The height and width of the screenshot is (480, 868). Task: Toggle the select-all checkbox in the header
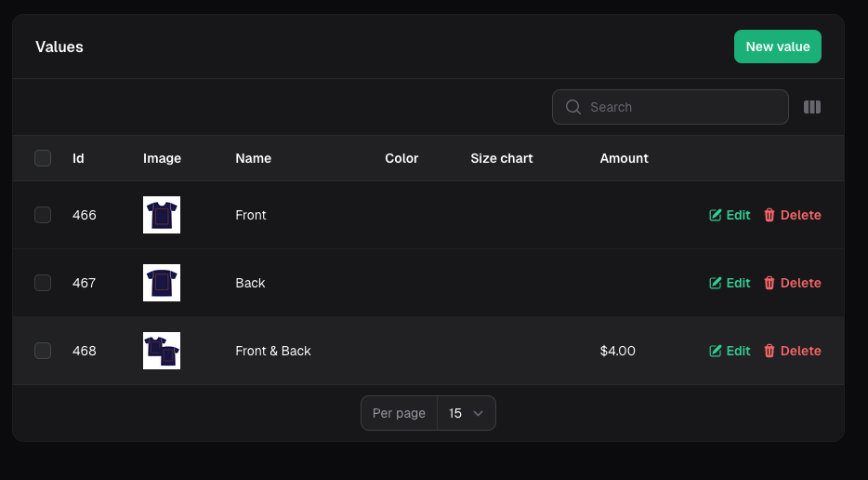43,158
